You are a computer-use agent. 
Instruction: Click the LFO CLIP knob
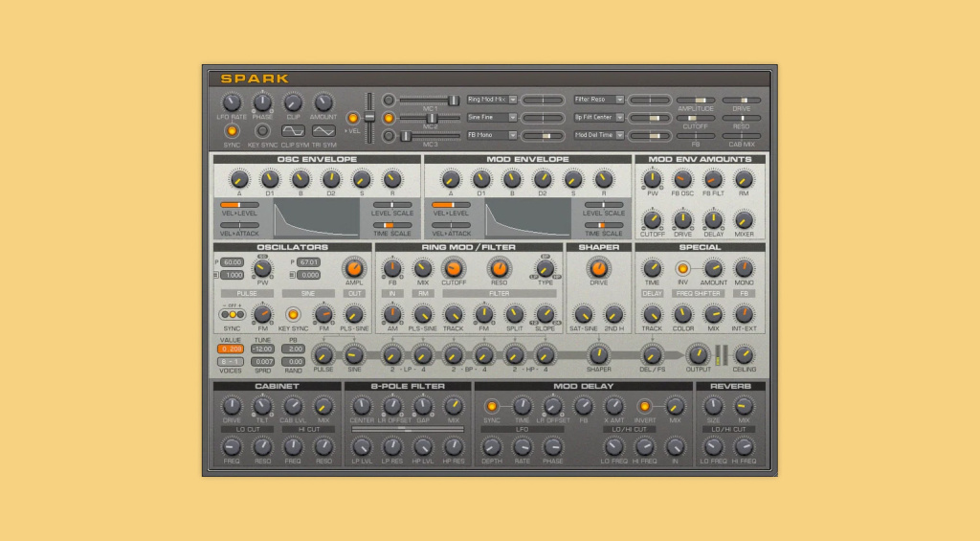pos(293,102)
